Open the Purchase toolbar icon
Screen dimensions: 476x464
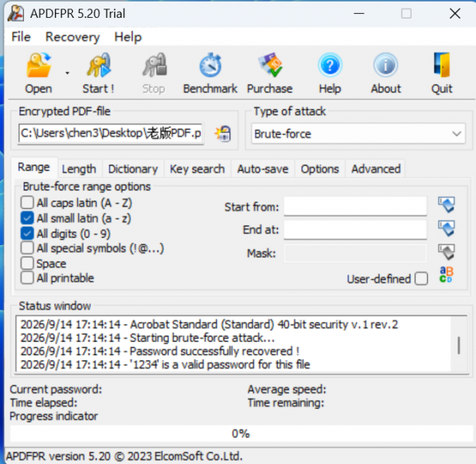[269, 65]
